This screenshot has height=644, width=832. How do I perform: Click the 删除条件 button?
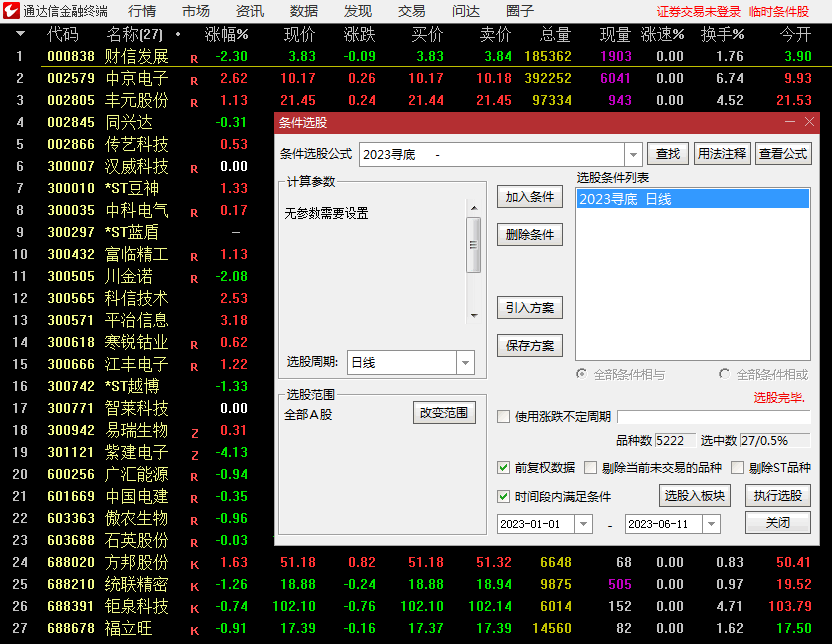tap(530, 235)
